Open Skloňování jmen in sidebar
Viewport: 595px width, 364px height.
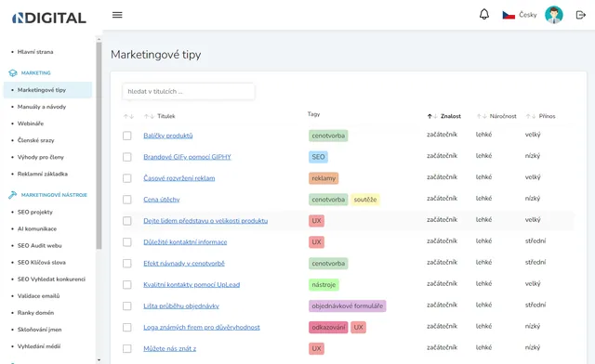[39, 330]
